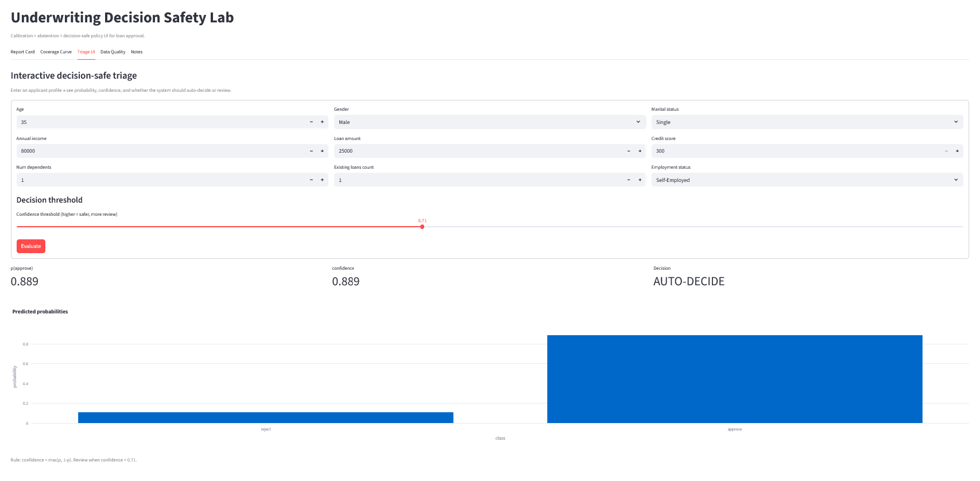Screen dimensions: 980x481
Task: Decrement Existing loans count
Action: pos(629,180)
